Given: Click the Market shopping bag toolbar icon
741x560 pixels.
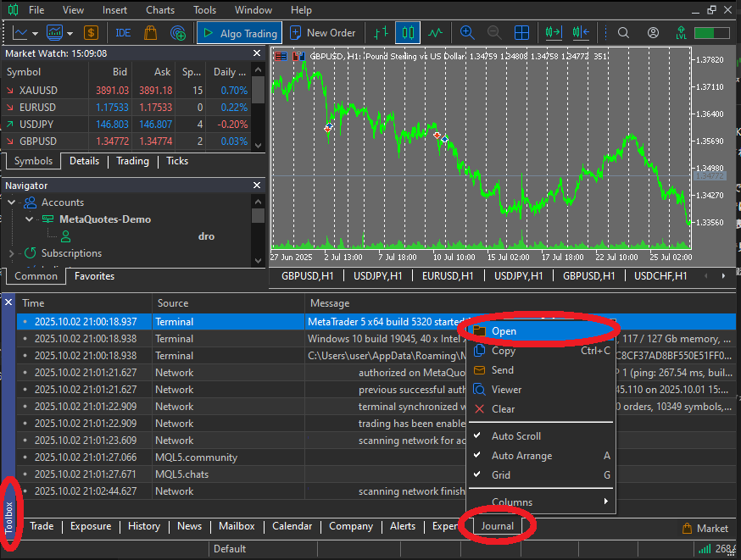Looking at the screenshot, I should tap(150, 33).
